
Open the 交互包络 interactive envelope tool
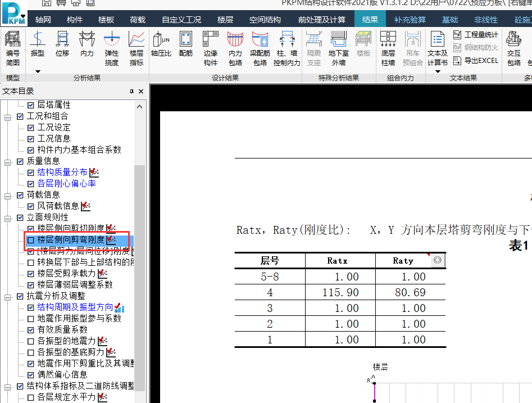pyautogui.click(x=514, y=48)
